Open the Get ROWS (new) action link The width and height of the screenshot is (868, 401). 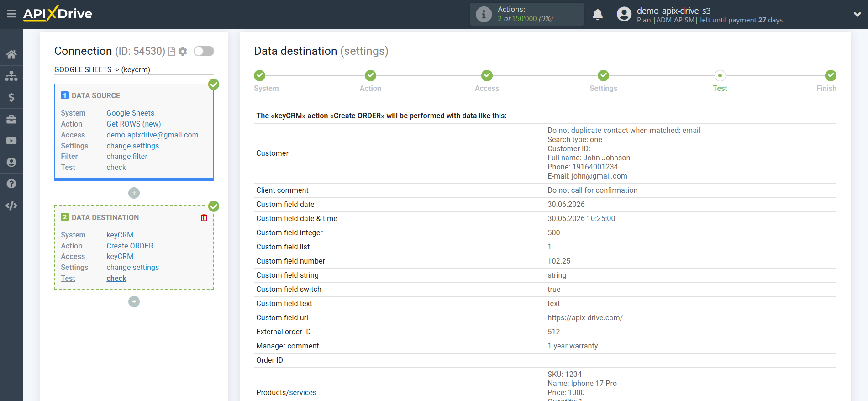click(133, 124)
